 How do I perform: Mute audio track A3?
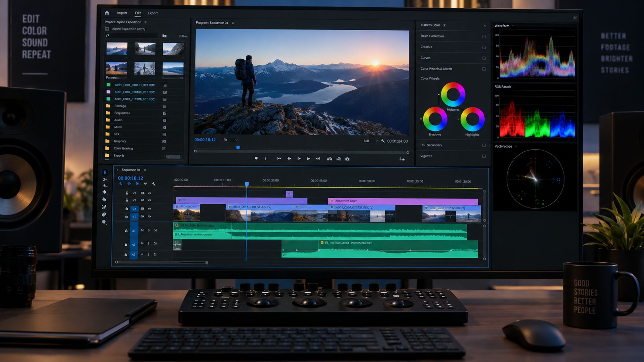(142, 254)
